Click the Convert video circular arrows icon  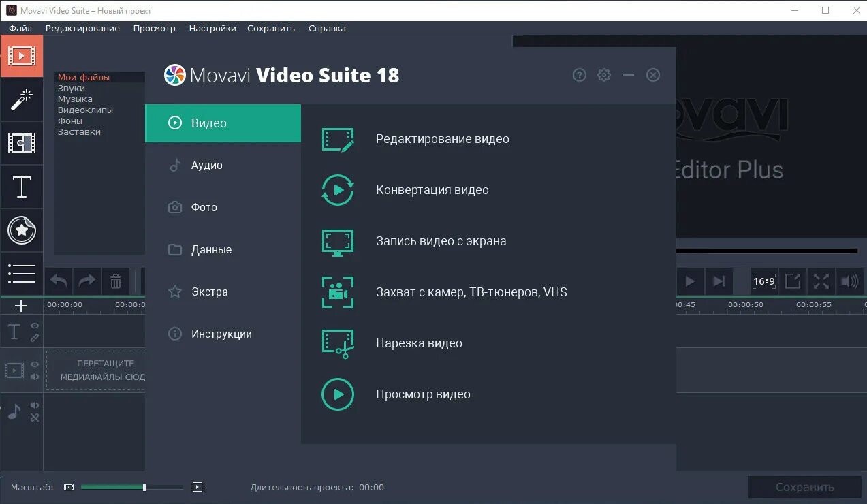338,190
